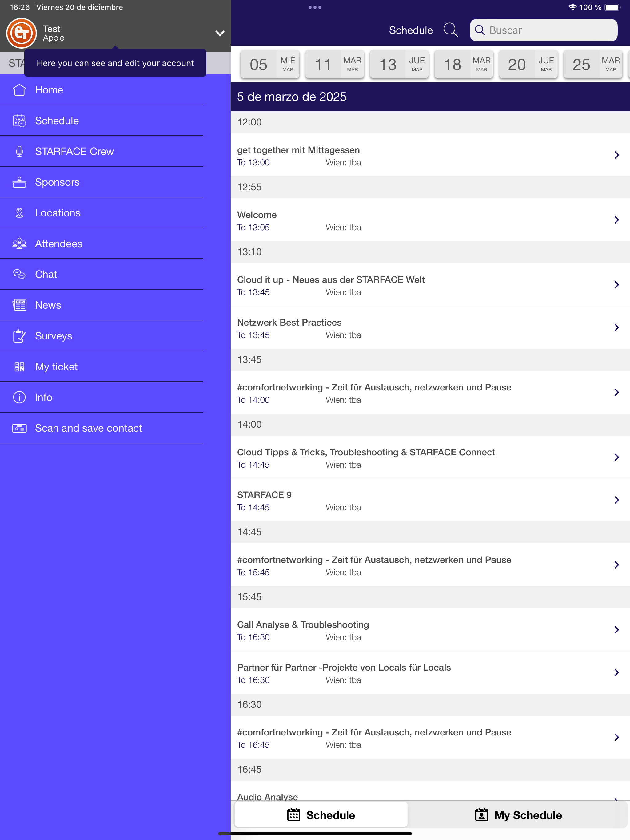Open Cloud Tipps & Tricks chevron
Viewport: 630px width, 840px height.
[617, 457]
